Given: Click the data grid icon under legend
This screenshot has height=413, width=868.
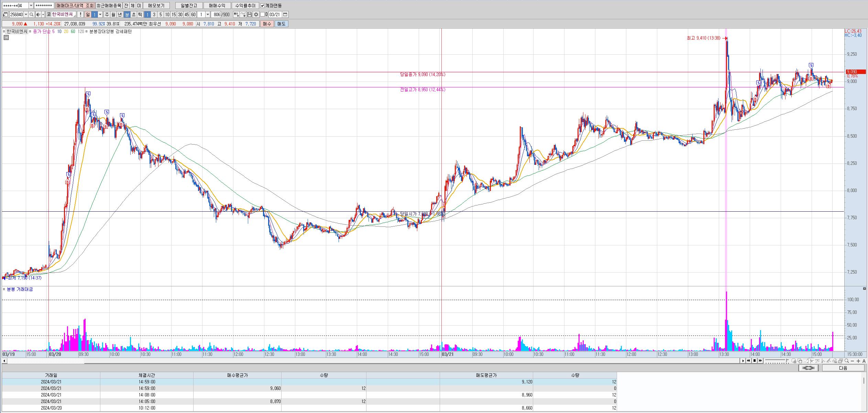Looking at the screenshot, I should [x=6, y=38].
